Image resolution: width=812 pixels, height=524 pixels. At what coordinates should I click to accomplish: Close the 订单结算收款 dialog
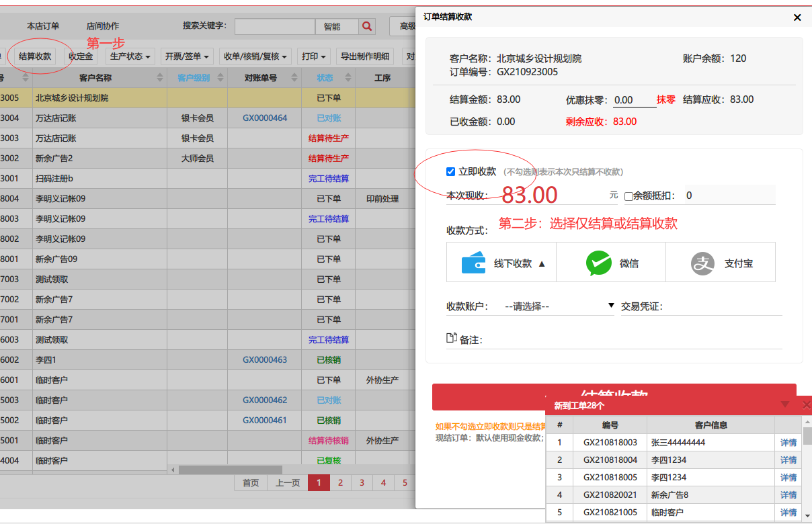click(797, 17)
